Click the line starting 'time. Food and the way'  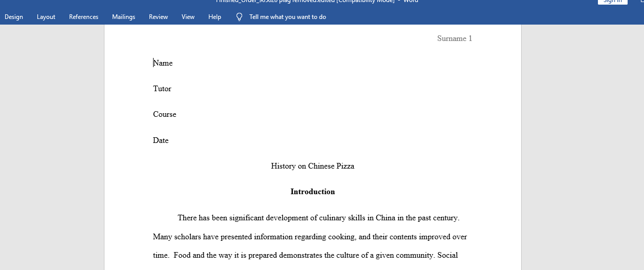point(305,255)
